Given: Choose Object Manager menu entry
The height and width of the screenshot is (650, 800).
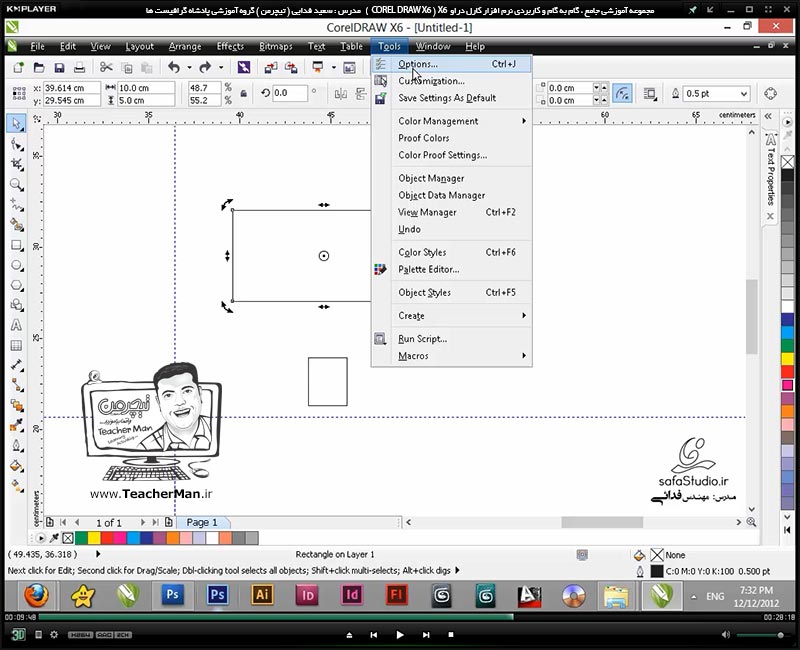Looking at the screenshot, I should pyautogui.click(x=452, y=179).
